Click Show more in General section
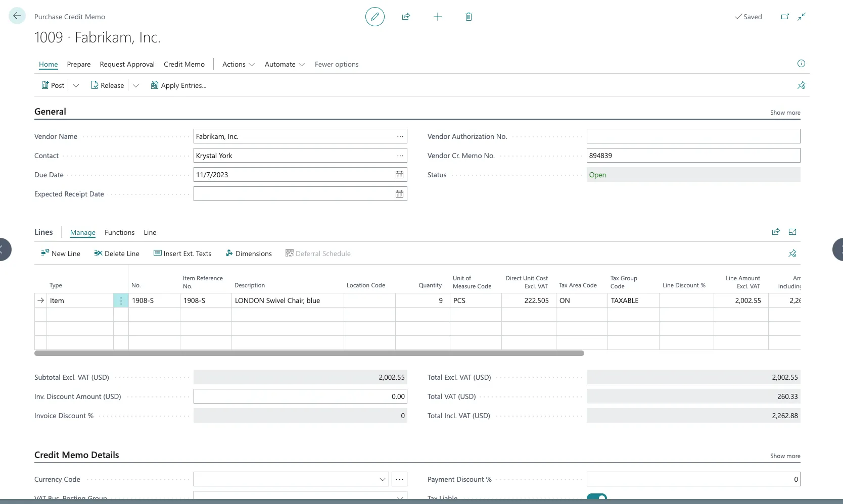Image resolution: width=843 pixels, height=504 pixels. [785, 113]
